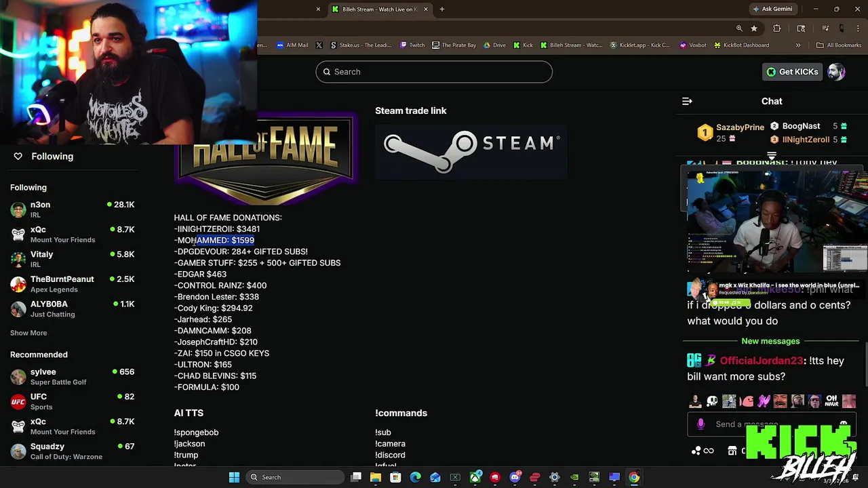Select the skull emote in quick row
The image size is (868, 488).
click(x=712, y=401)
